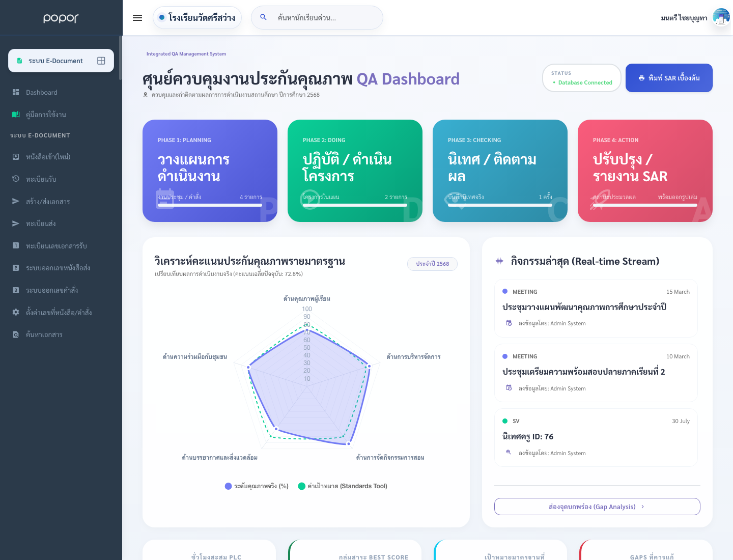The width and height of the screenshot is (733, 560).
Task: Click ด้านการบริหารจัดการ radar axis label
Action: (413, 357)
